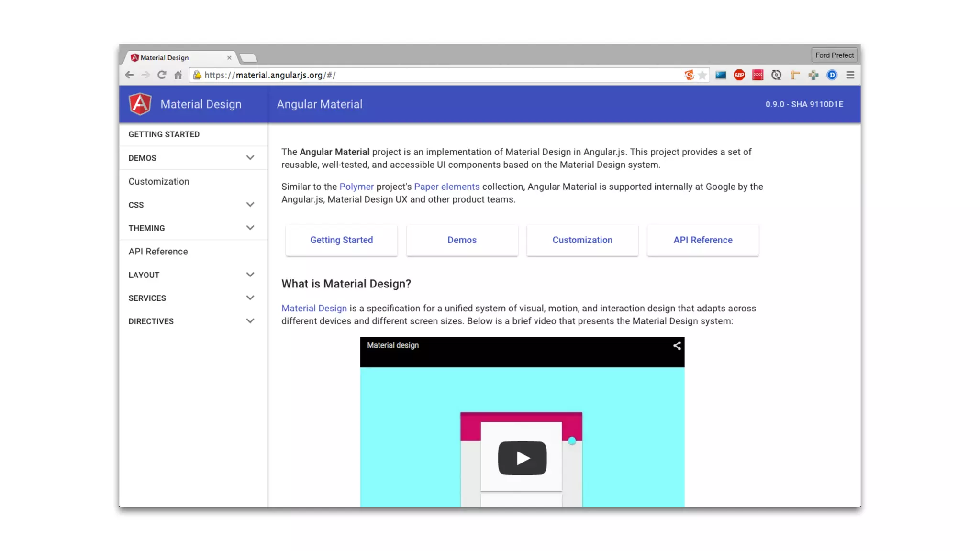Reload the page
The image size is (980, 551).
(x=162, y=75)
